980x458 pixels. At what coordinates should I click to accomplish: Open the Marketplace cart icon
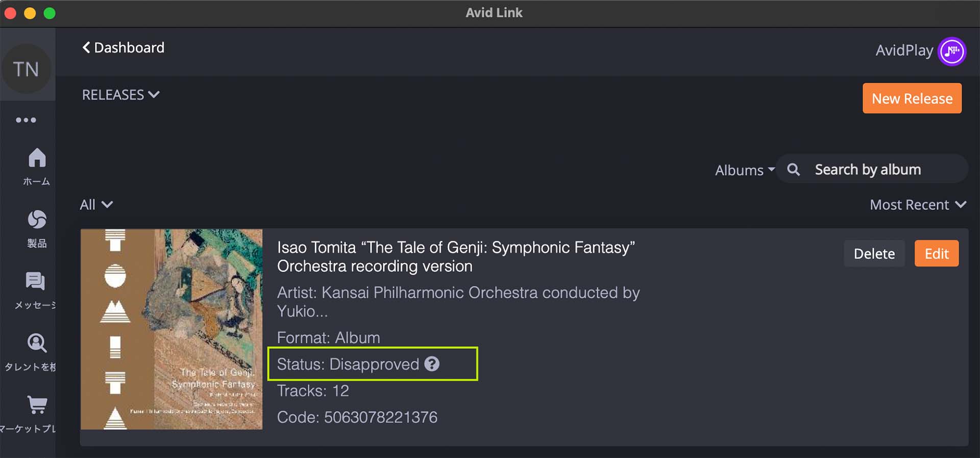37,405
